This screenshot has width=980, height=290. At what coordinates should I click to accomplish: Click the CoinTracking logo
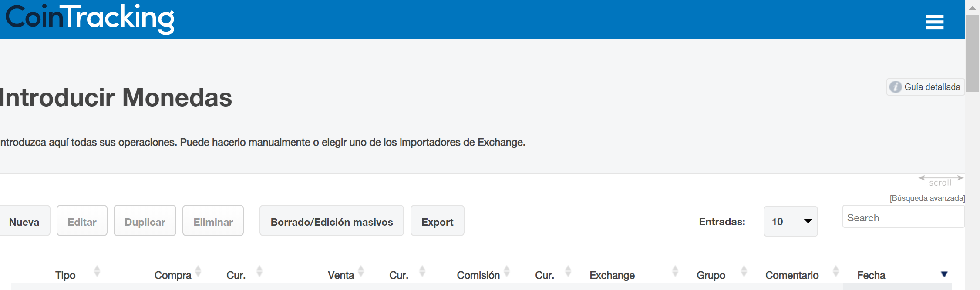pyautogui.click(x=90, y=18)
